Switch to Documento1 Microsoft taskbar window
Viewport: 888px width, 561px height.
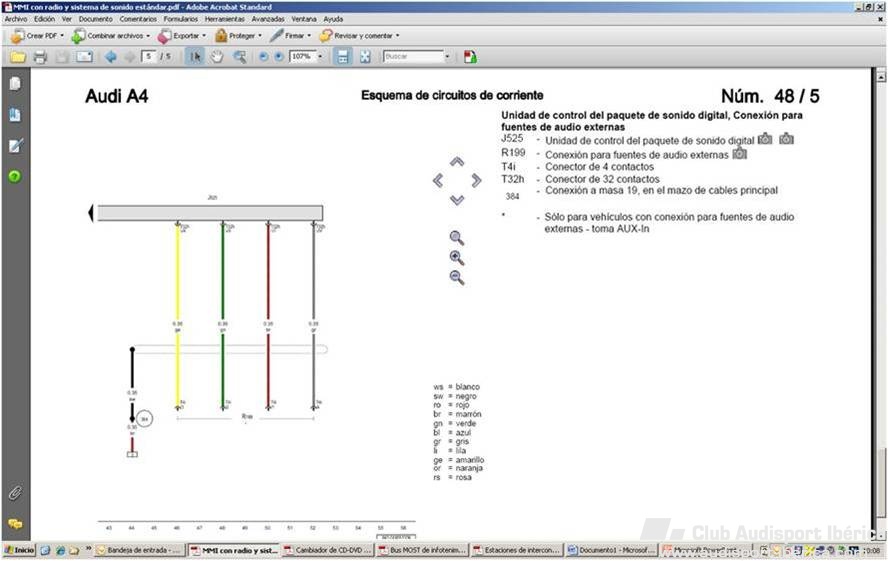[611, 550]
